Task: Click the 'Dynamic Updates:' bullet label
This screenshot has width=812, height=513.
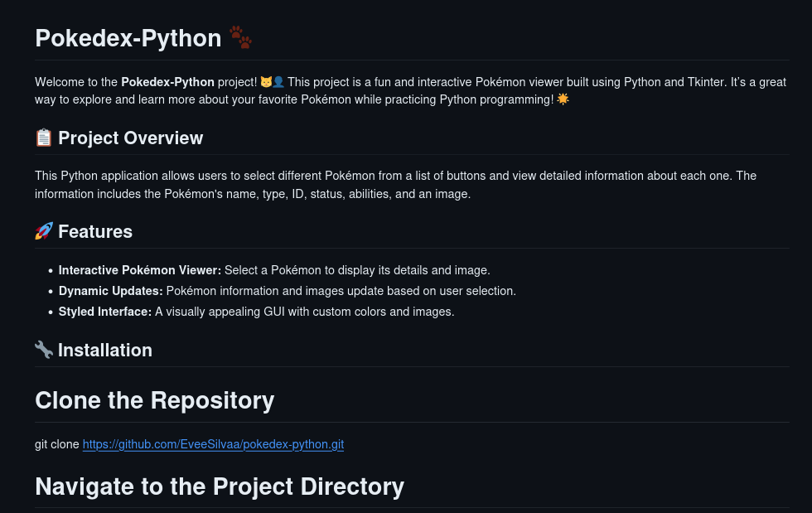Action: 111,291
